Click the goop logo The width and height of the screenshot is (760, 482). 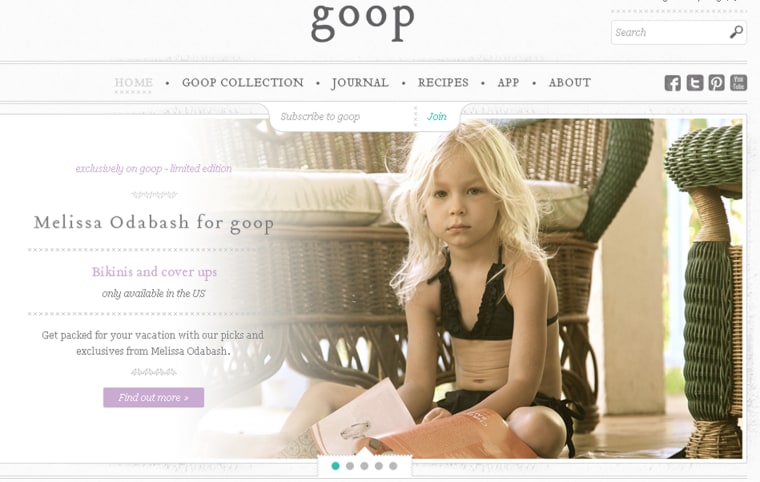363,20
